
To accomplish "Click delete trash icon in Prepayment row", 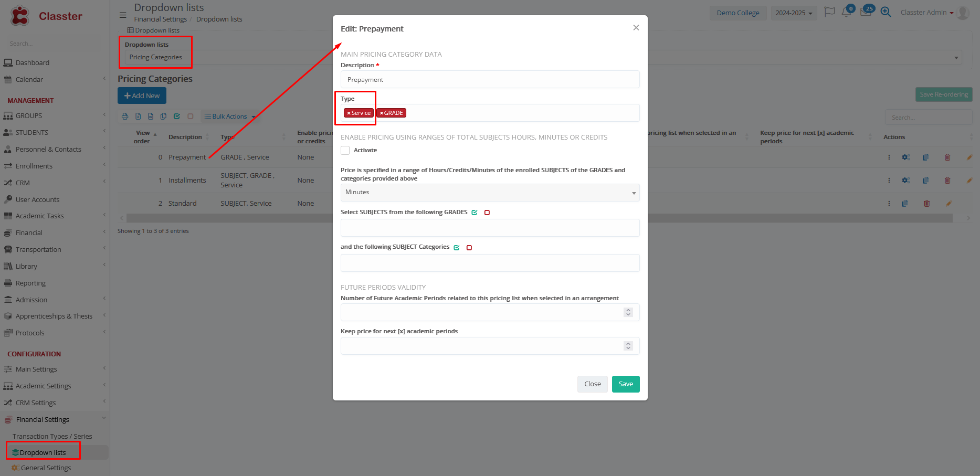I will click(947, 157).
